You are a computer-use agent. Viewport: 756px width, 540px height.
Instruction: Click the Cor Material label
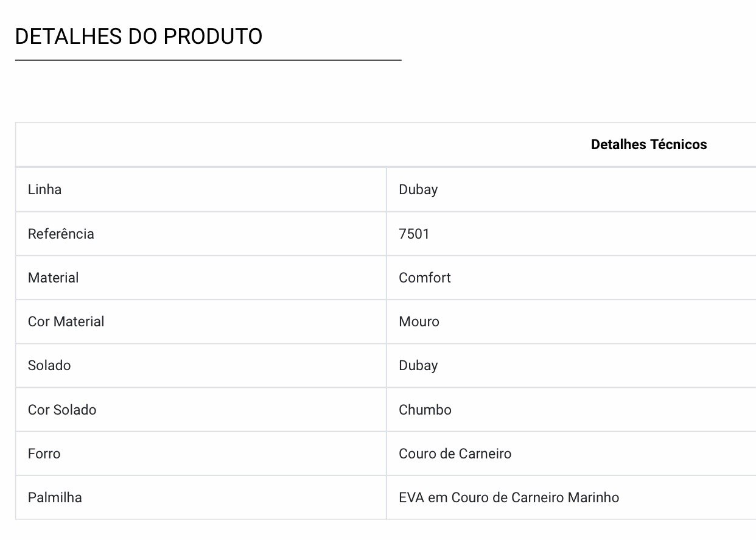click(66, 321)
